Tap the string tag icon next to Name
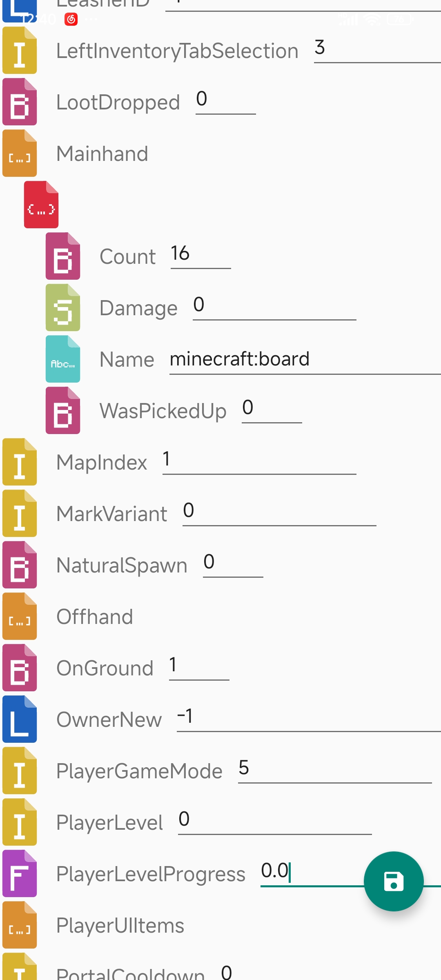The height and width of the screenshot is (980, 441). [63, 359]
